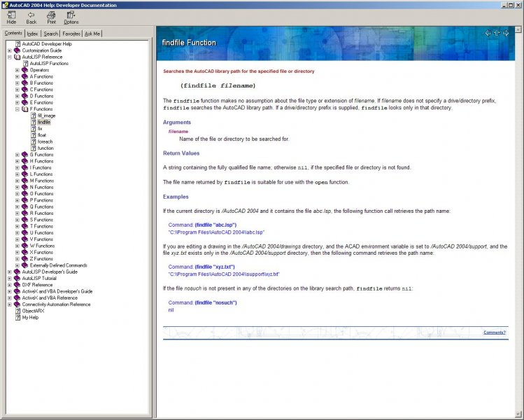Click the content pane scroll down arrow
The width and height of the screenshot is (524, 420).
pos(518,414)
